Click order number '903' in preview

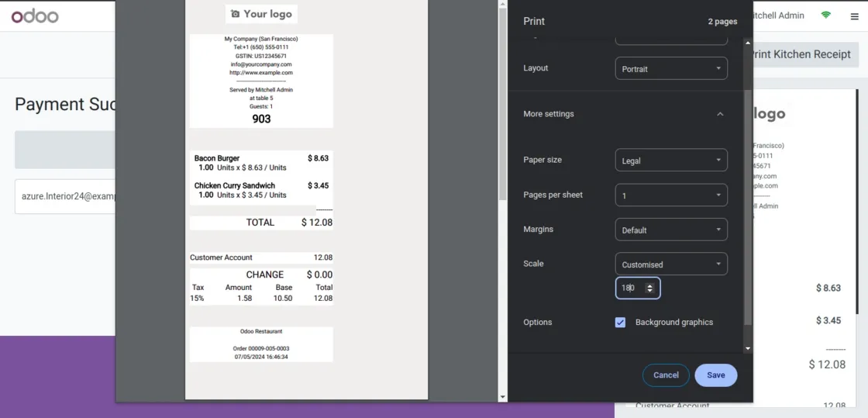(x=261, y=119)
